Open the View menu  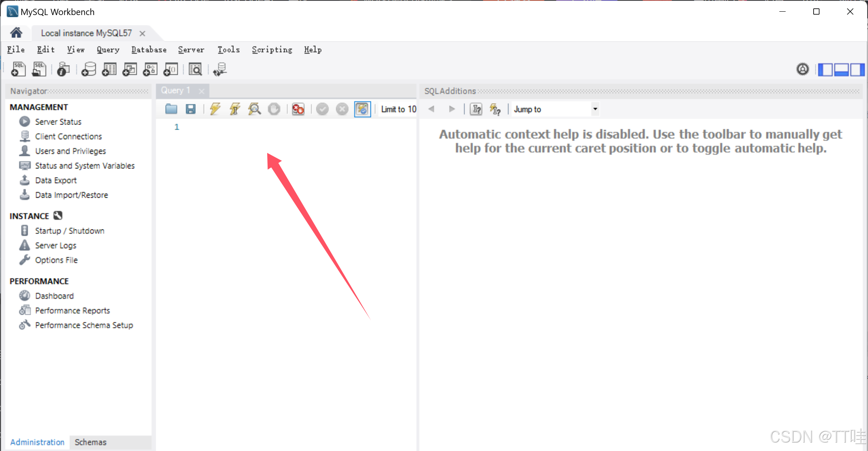tap(76, 50)
